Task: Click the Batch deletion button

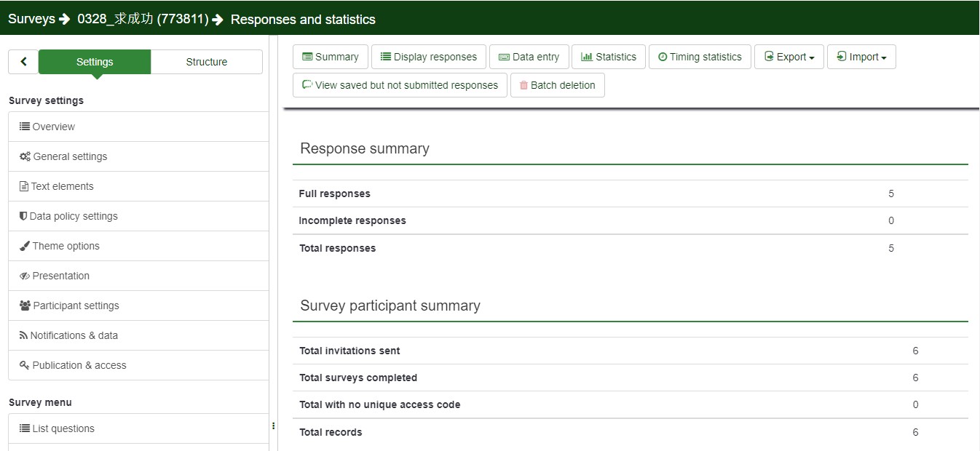Action: click(x=557, y=85)
